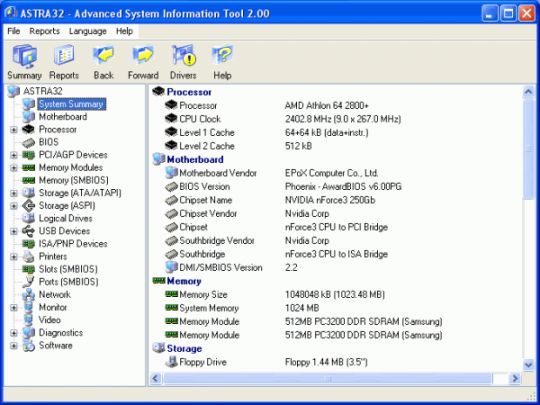Select Software in the tree
Image resolution: width=540 pixels, height=405 pixels.
(55, 345)
